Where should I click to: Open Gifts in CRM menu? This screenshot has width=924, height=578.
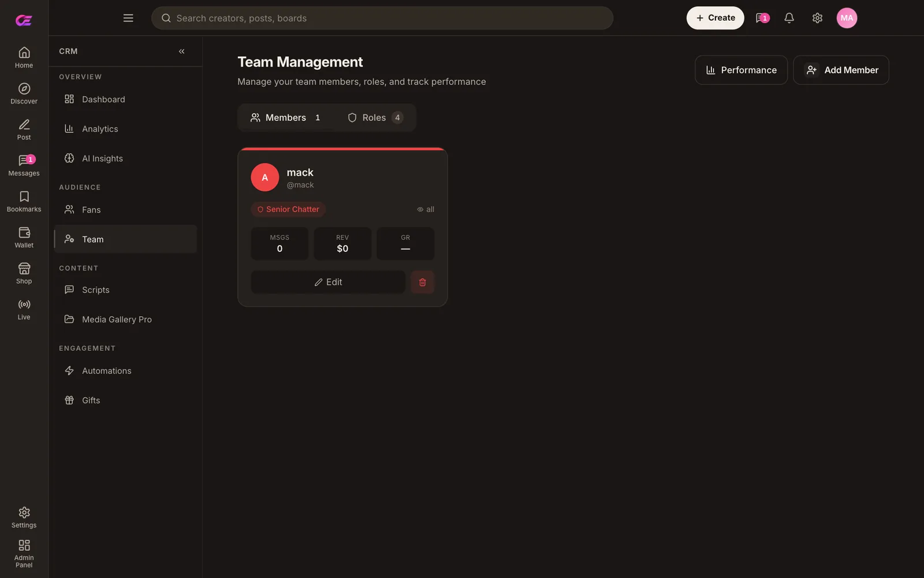pos(125,400)
